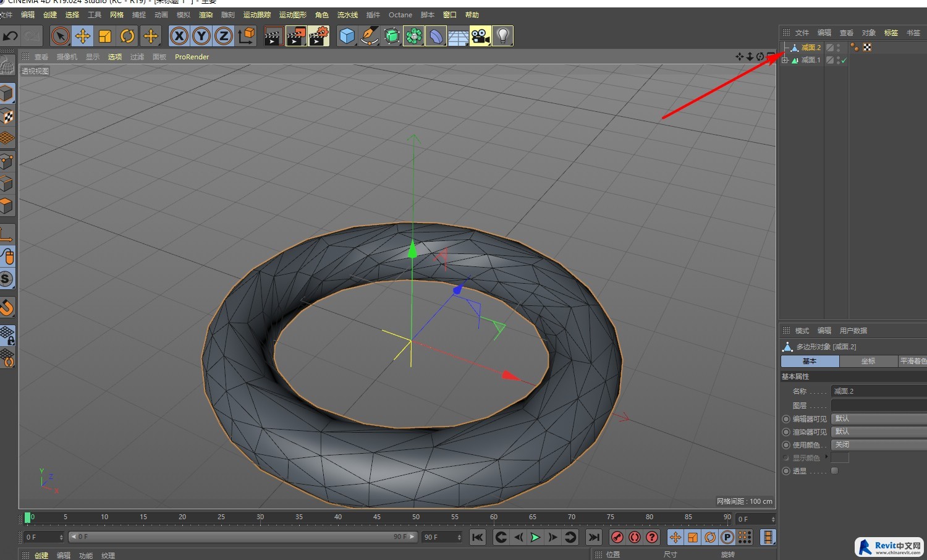Go to end of animation button
Viewport: 927px width, 560px height.
pos(594,537)
